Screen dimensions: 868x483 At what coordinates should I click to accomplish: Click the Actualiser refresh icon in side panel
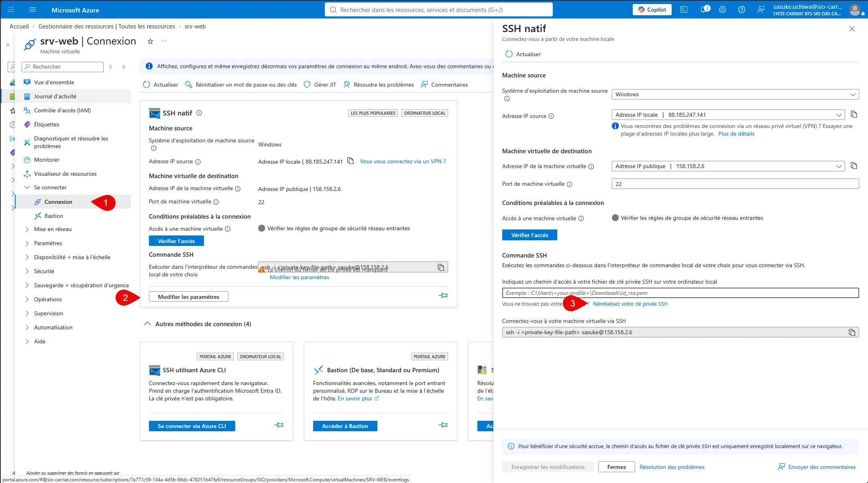coord(509,54)
